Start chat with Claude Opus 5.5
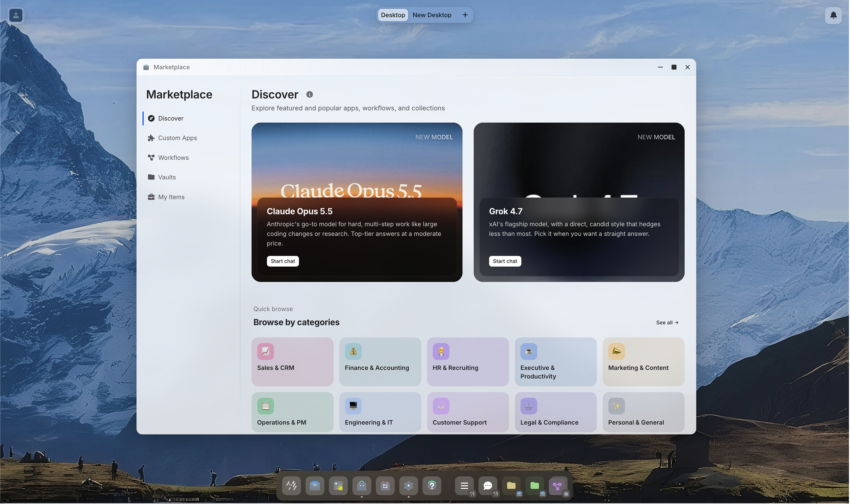The height and width of the screenshot is (504, 850). [x=283, y=261]
